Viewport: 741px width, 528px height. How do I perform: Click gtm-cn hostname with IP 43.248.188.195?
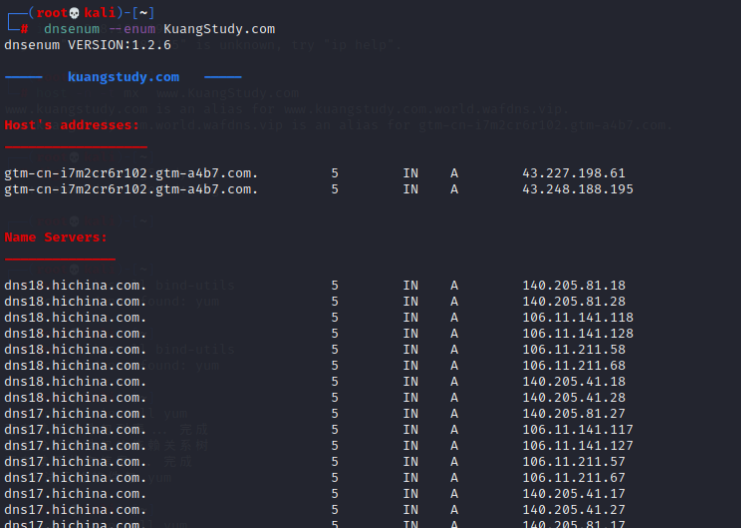[x=131, y=190]
